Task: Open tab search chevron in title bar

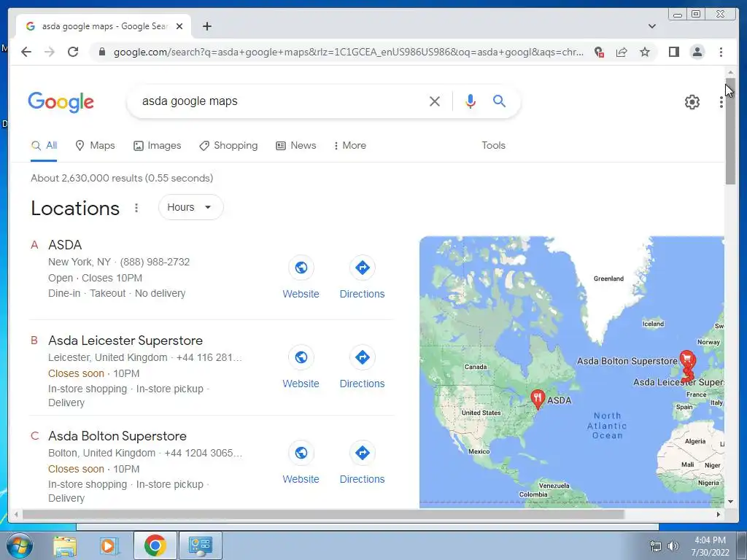Action: click(x=651, y=26)
